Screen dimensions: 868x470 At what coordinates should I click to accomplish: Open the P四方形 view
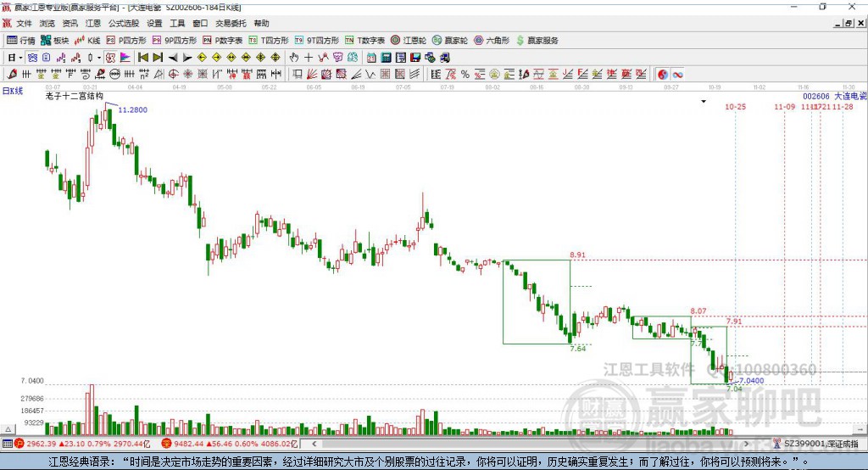[x=126, y=41]
